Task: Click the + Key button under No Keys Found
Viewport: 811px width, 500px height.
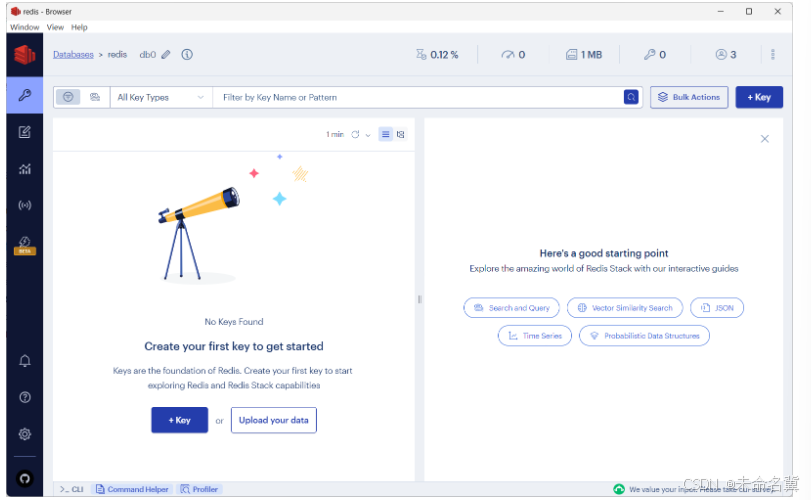Action: (179, 420)
